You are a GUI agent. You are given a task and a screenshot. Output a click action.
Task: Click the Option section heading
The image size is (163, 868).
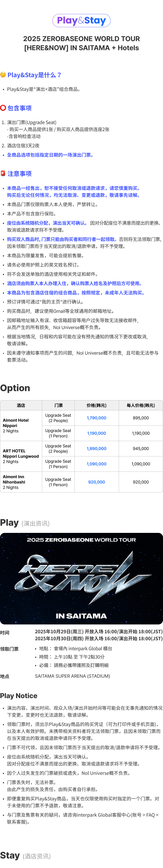(15, 388)
